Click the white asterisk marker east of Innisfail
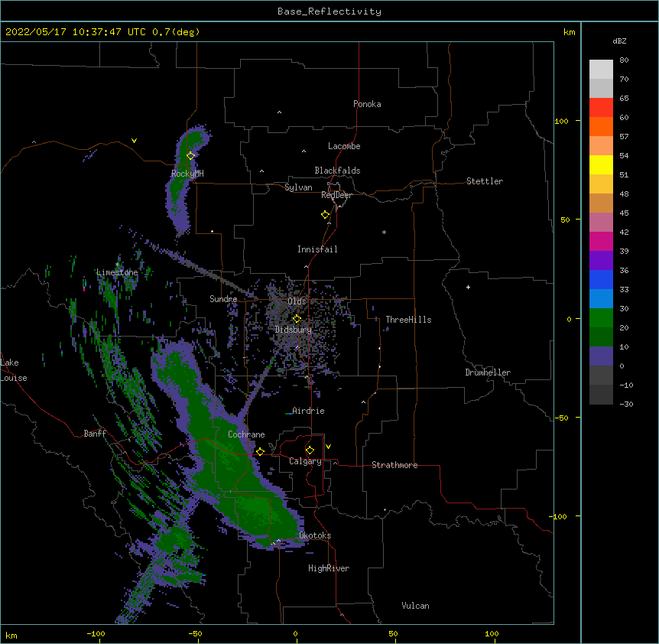The image size is (659, 644). point(384,232)
